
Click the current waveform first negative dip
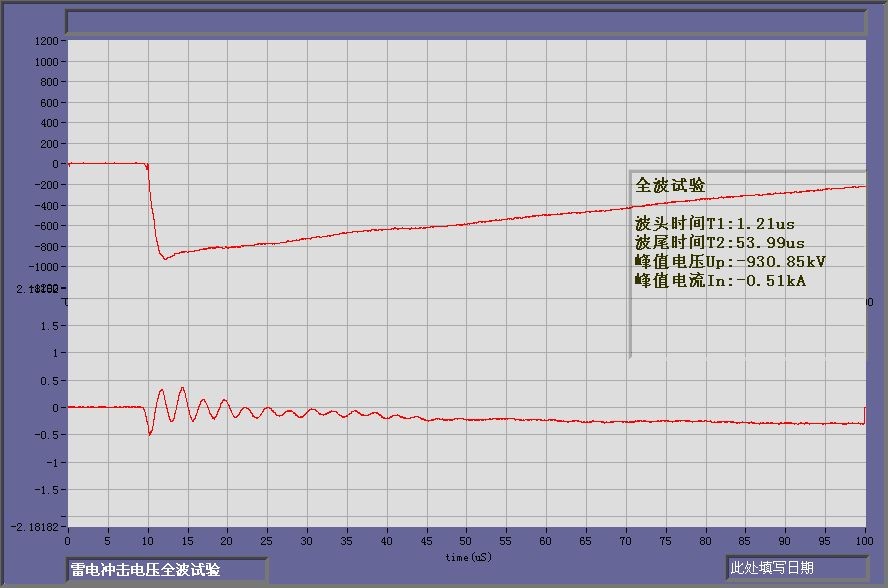point(150,434)
